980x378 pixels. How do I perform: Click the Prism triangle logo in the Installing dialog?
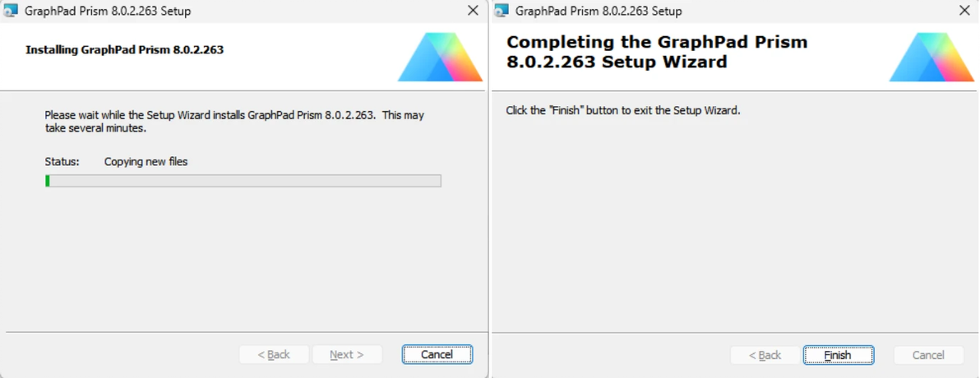tap(440, 58)
